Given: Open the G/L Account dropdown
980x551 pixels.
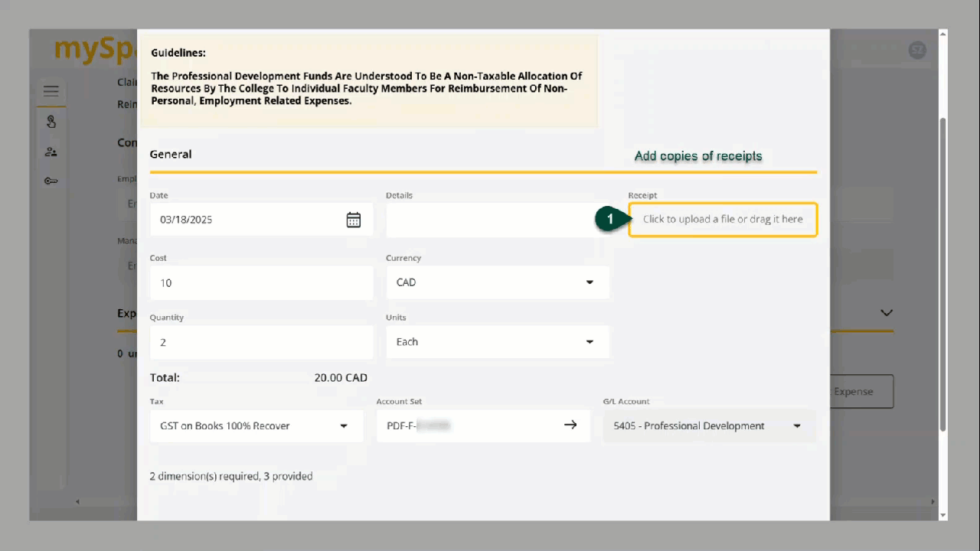Looking at the screenshot, I should pos(710,425).
